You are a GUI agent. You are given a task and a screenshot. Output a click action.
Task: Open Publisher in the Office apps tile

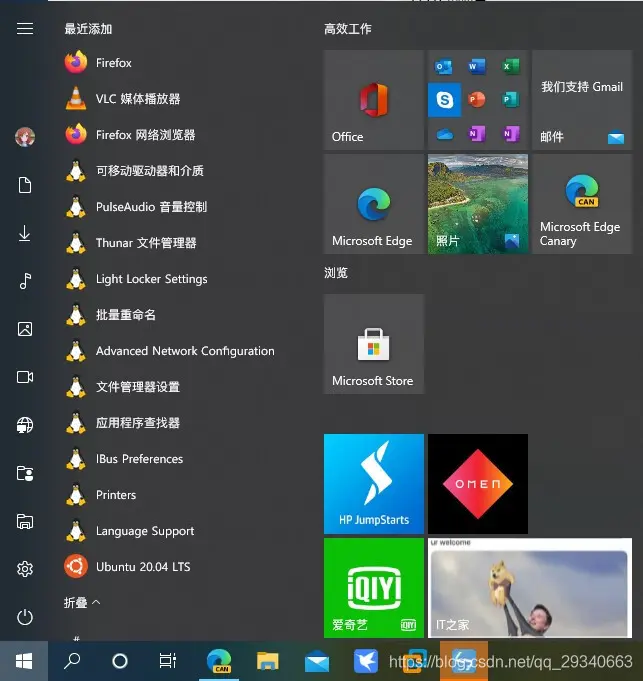click(511, 100)
